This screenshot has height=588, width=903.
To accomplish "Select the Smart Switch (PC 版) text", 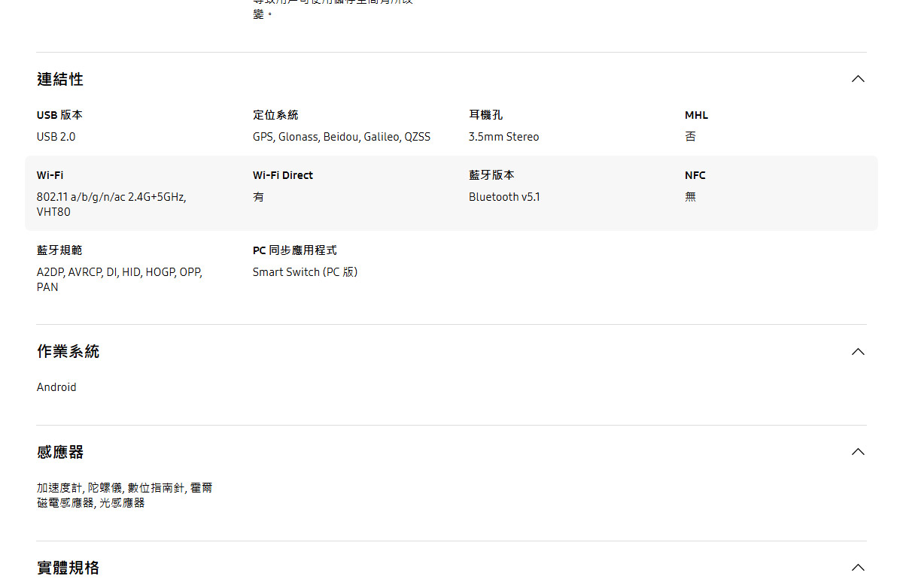I will pos(305,272).
